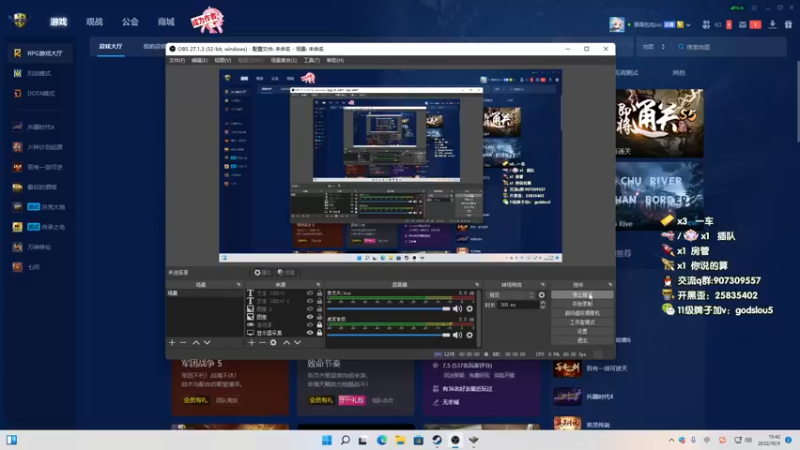
Task: Move scene down with arrow icon
Action: pyautogui.click(x=207, y=343)
